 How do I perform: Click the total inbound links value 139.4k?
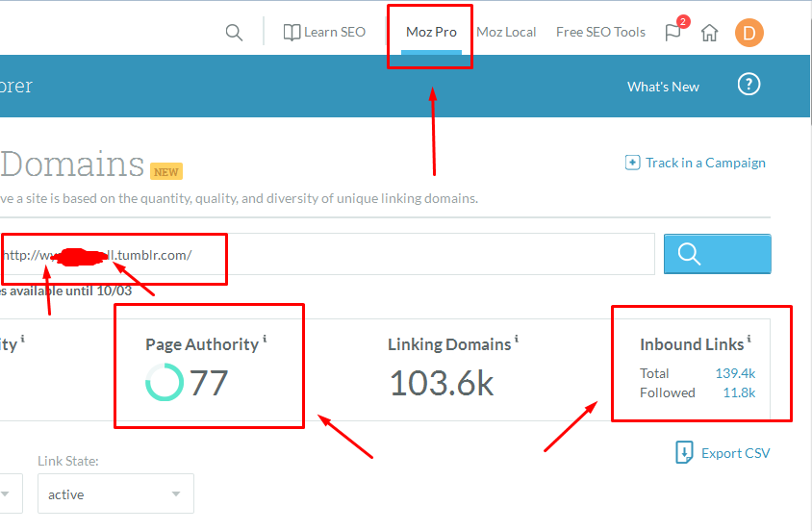[x=735, y=373]
